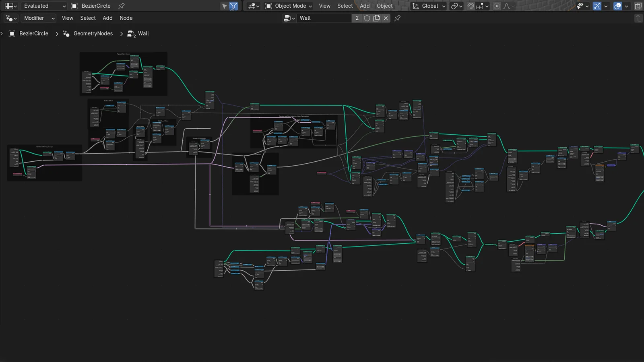Pin the BezierCircle datablock in spreadsheet header
This screenshot has width=644, height=362.
[121, 6]
